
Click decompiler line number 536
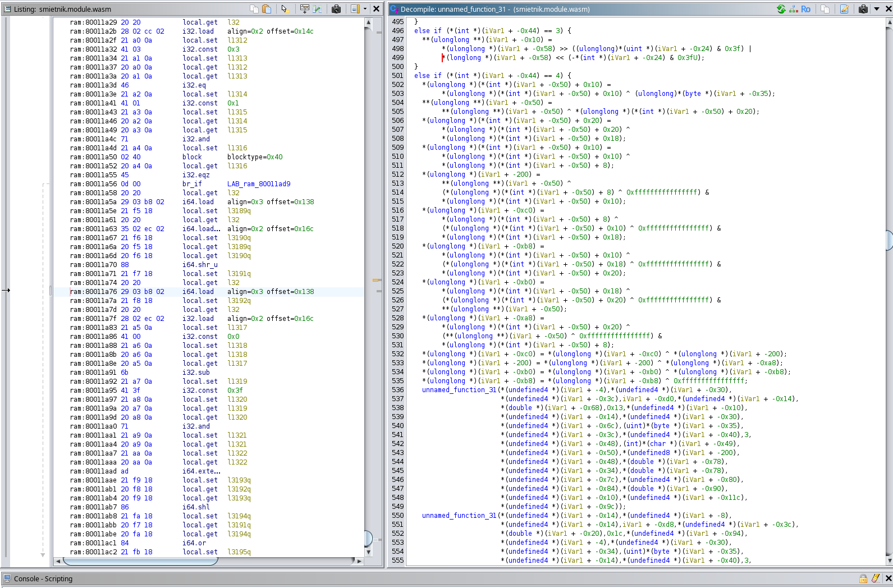click(x=397, y=390)
